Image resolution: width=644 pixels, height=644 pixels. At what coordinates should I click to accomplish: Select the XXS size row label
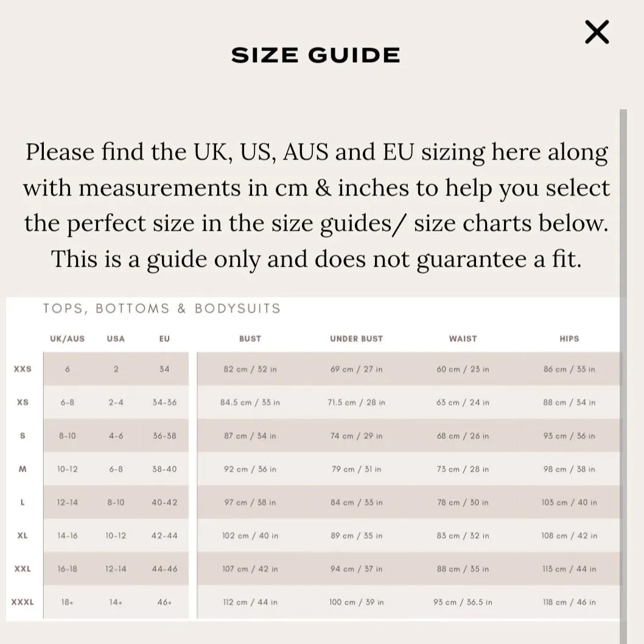click(x=23, y=369)
